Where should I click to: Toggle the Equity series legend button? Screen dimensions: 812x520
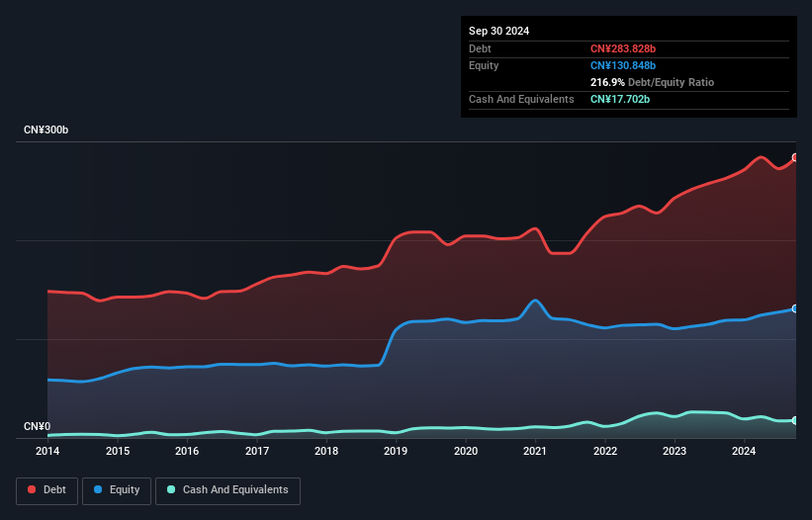pos(117,490)
